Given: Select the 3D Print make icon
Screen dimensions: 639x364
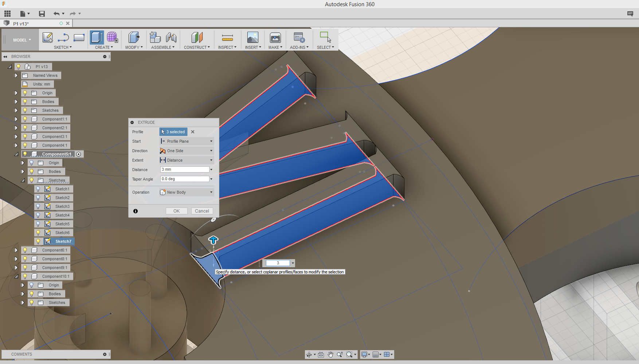Looking at the screenshot, I should pyautogui.click(x=275, y=37).
